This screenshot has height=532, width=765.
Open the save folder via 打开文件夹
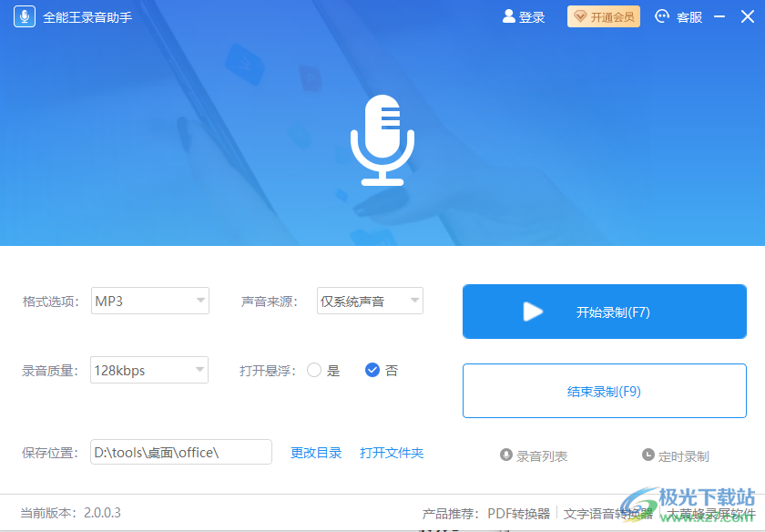click(392, 452)
